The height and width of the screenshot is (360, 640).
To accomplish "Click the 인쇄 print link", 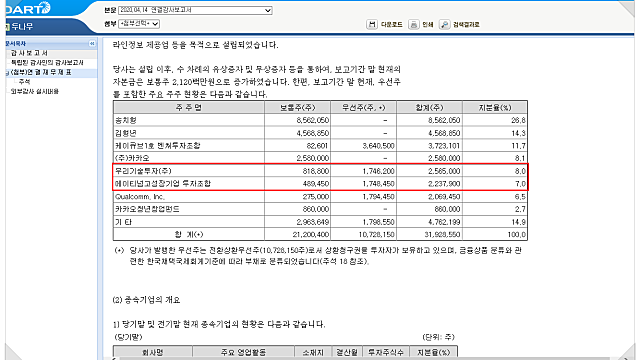I will click(x=427, y=24).
